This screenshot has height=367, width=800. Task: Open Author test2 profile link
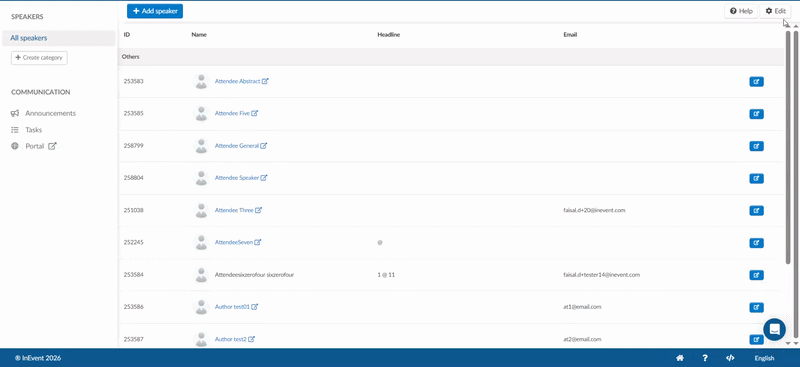[235, 339]
